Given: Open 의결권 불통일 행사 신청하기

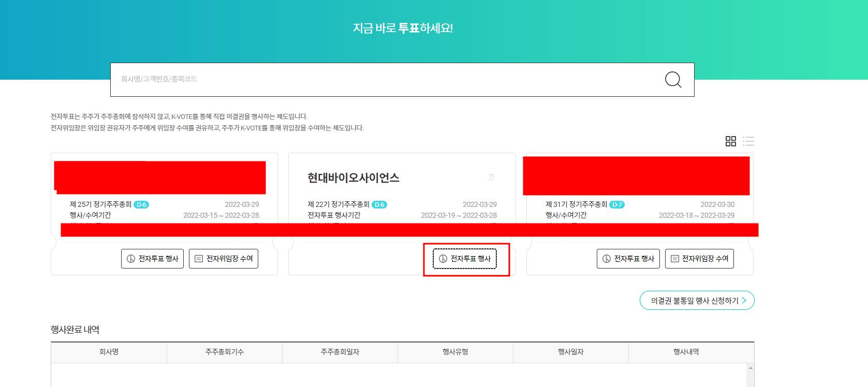Looking at the screenshot, I should (x=697, y=301).
